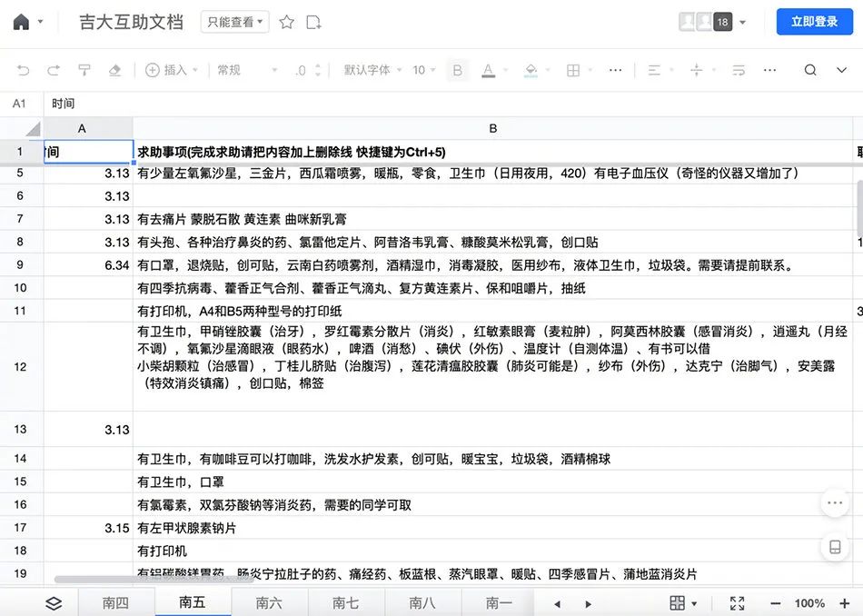This screenshot has height=616, width=863.
Task: Click the horizontal scrollbar thumb
Action: pyautogui.click(x=154, y=579)
